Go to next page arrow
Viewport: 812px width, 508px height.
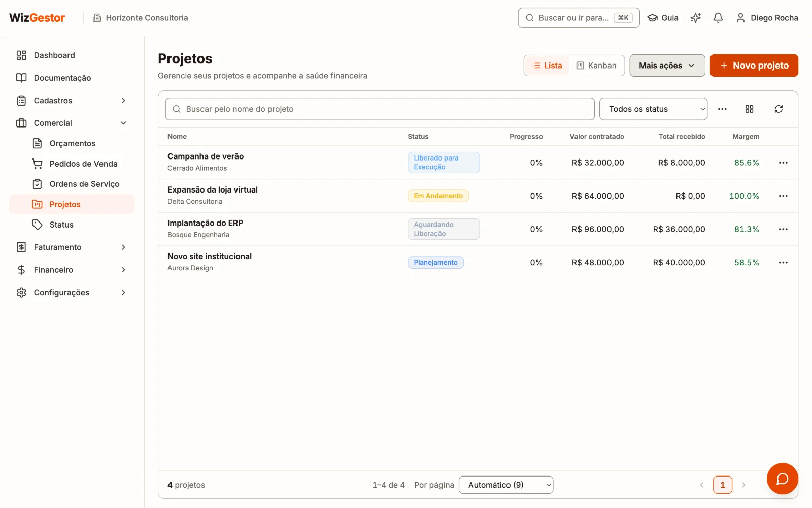click(x=743, y=485)
